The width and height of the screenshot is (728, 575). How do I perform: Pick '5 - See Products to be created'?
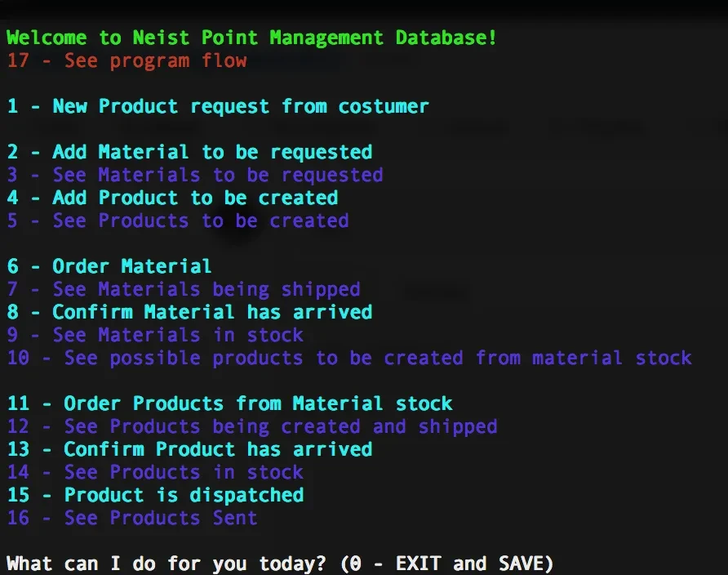click(x=178, y=221)
